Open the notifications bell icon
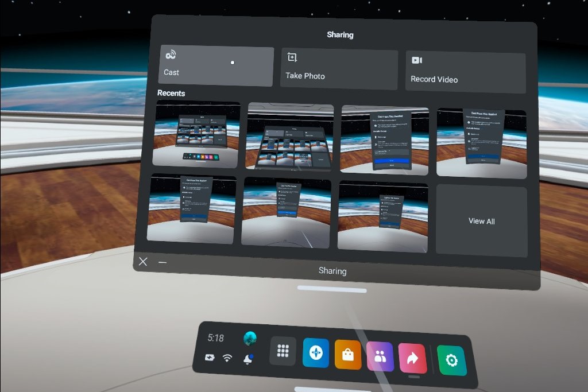The height and width of the screenshot is (392, 588). [248, 359]
